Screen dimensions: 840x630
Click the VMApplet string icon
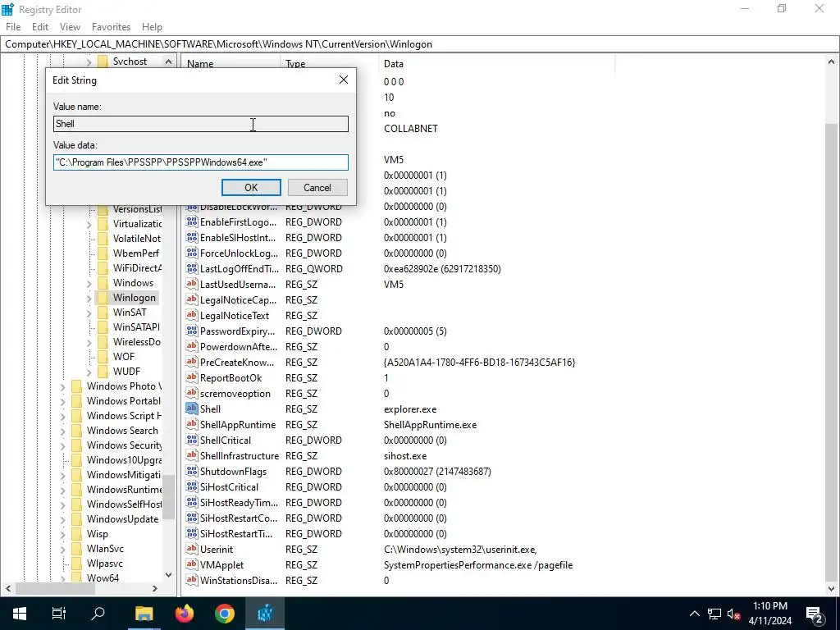click(191, 564)
